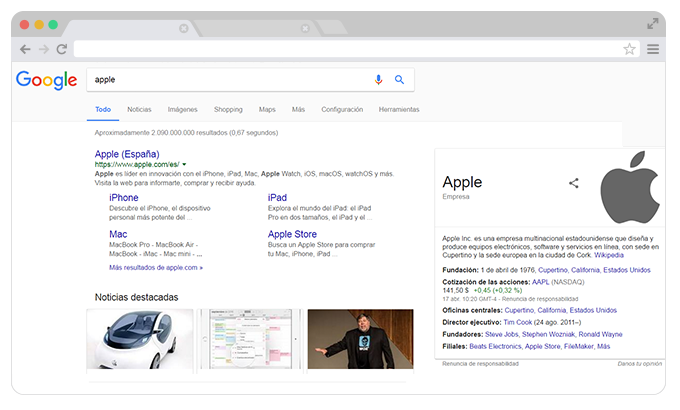Share the Apple knowledge panel
The image size is (680, 410).
574,183
